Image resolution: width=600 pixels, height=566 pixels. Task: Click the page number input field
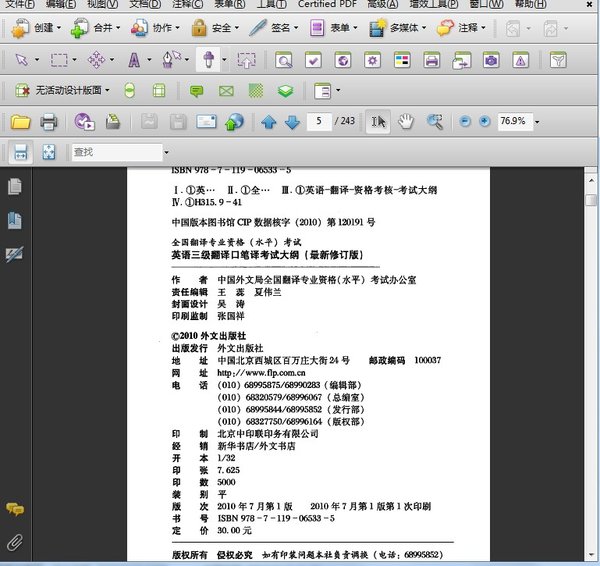(x=320, y=122)
